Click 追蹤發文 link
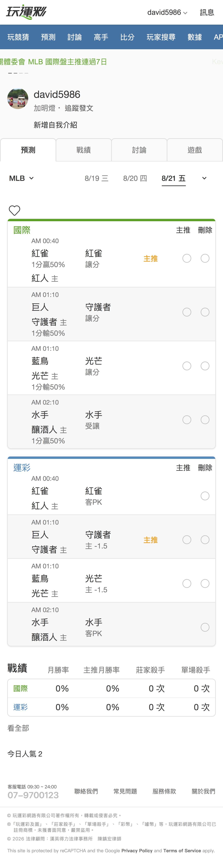The height and width of the screenshot is (868, 223). click(x=79, y=108)
